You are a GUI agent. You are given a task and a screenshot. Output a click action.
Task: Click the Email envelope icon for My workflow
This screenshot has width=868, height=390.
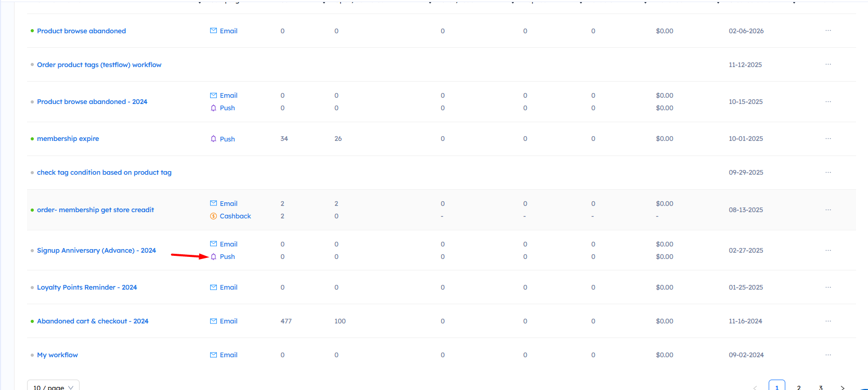(x=213, y=355)
